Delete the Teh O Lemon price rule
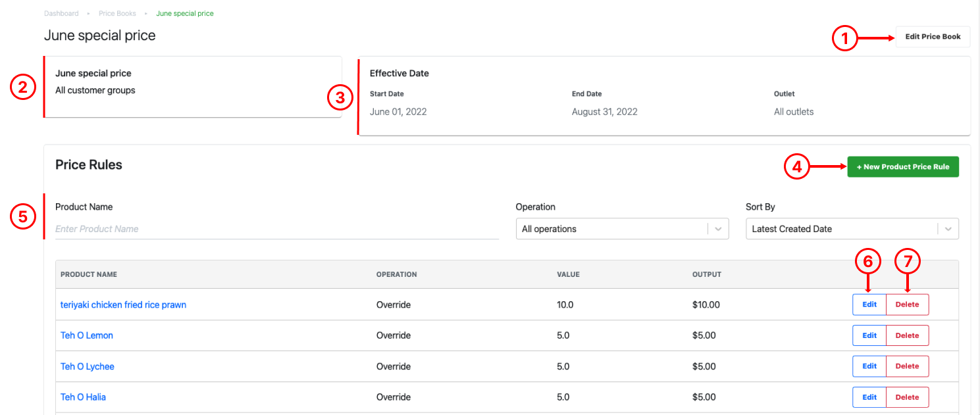 pos(908,335)
